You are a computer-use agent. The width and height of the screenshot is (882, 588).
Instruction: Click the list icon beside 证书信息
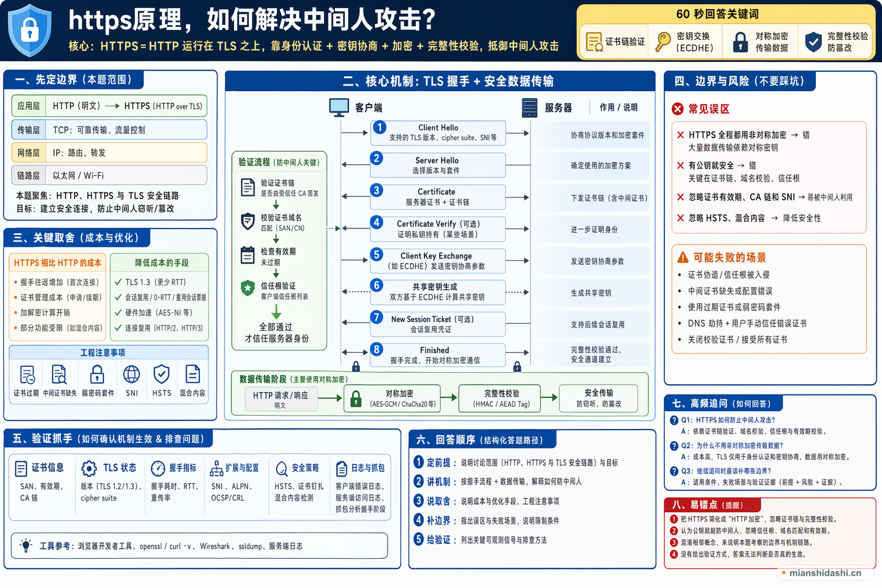click(x=21, y=469)
